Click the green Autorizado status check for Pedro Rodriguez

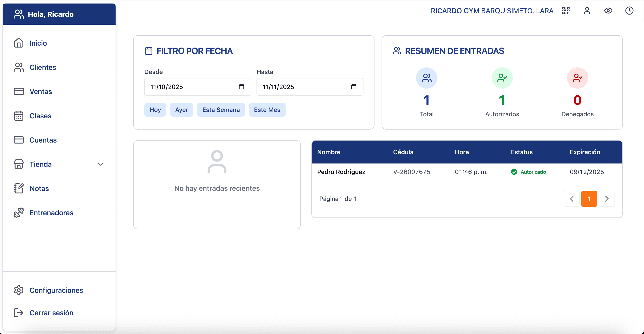pyautogui.click(x=515, y=172)
